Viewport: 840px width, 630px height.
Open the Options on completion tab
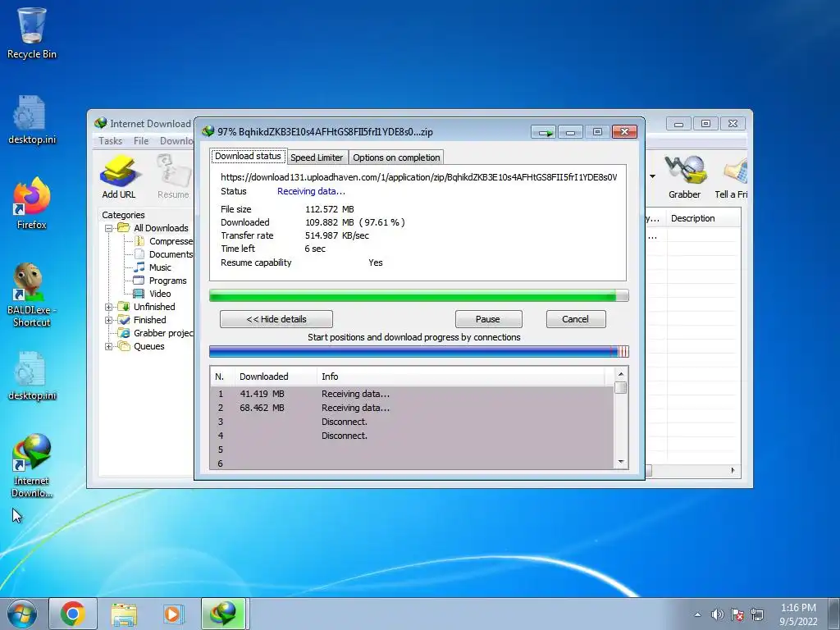point(396,157)
